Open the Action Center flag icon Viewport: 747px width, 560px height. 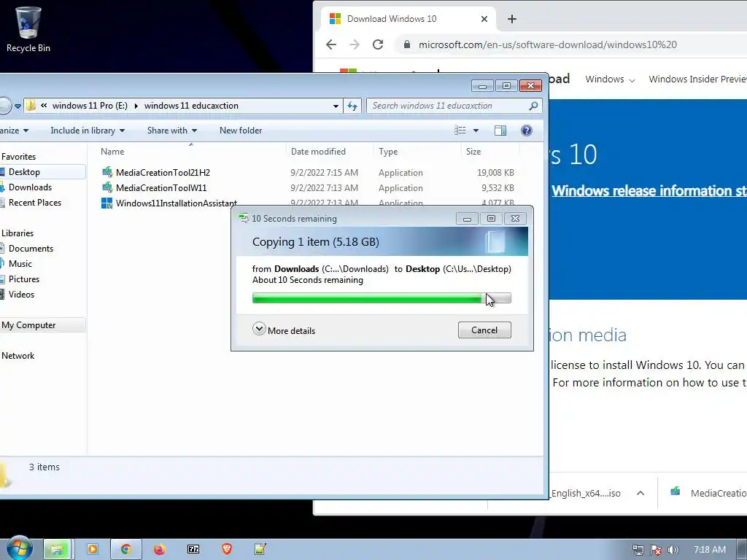click(x=656, y=550)
